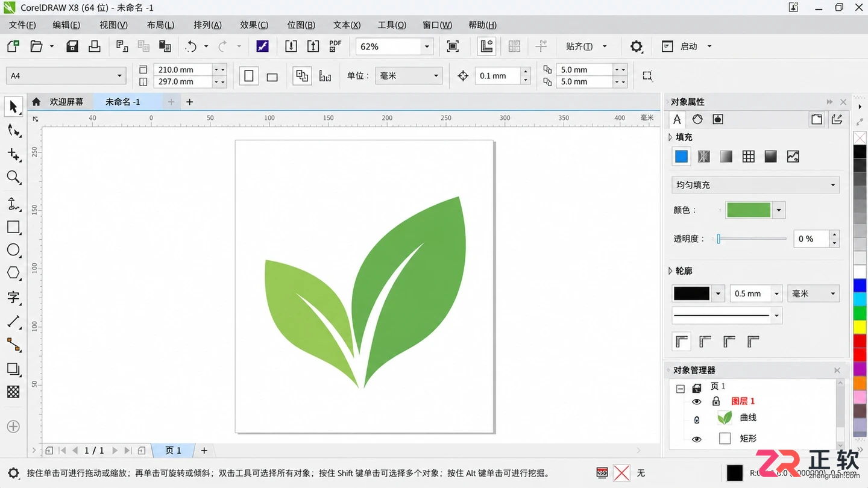The width and height of the screenshot is (868, 488).
Task: Open the 位图(B) menu
Action: click(301, 25)
